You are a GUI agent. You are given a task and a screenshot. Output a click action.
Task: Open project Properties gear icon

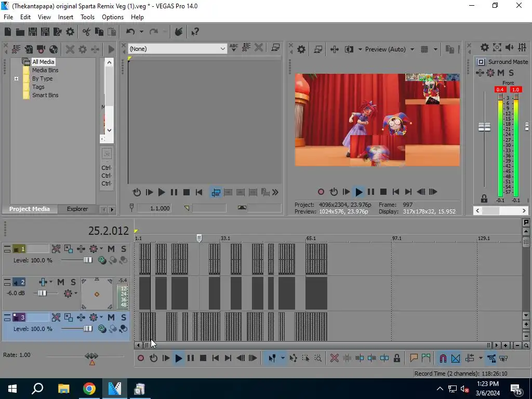pyautogui.click(x=70, y=32)
